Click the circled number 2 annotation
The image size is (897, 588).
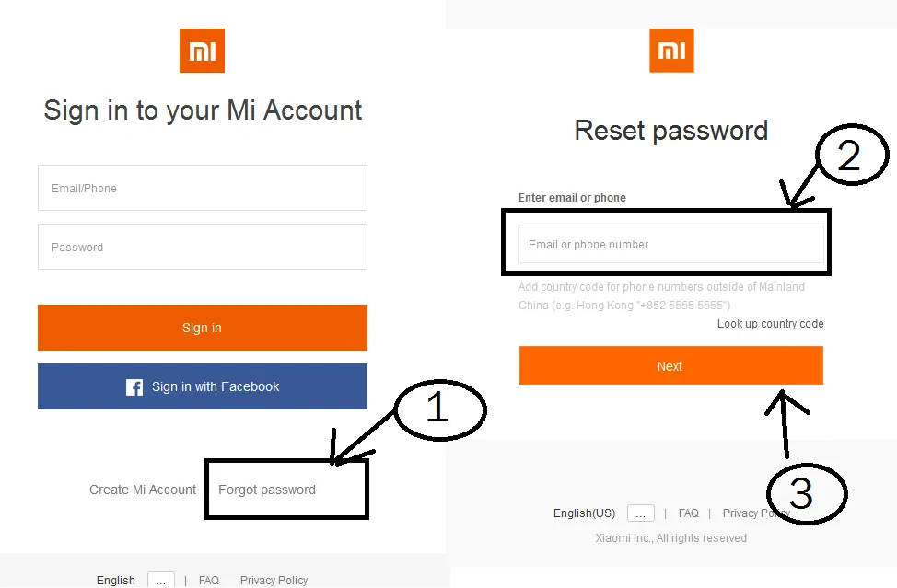(848, 156)
